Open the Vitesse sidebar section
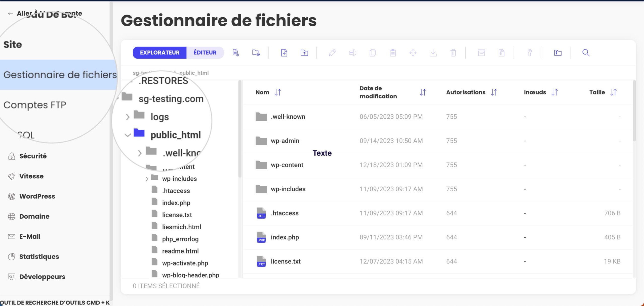644x306 pixels. 31,176
